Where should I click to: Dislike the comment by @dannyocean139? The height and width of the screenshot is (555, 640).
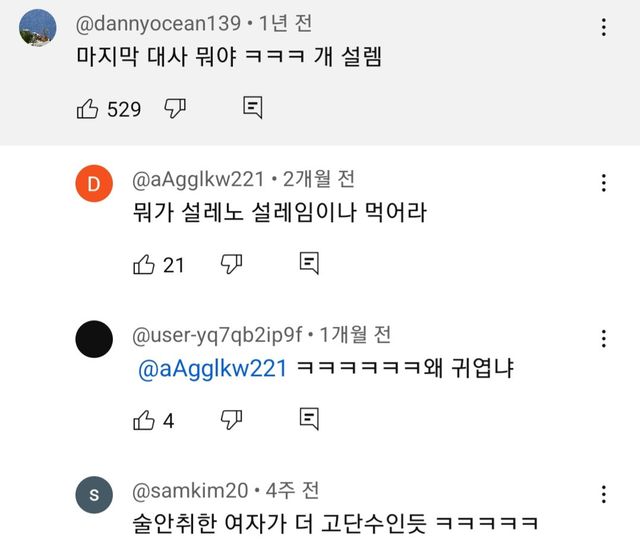(x=175, y=108)
